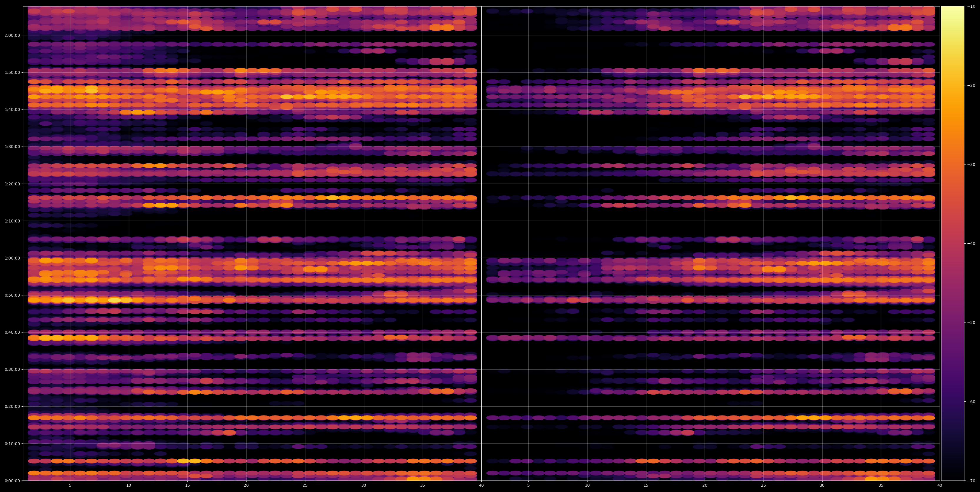Click x-axis label 20 under the left plot

coord(246,486)
